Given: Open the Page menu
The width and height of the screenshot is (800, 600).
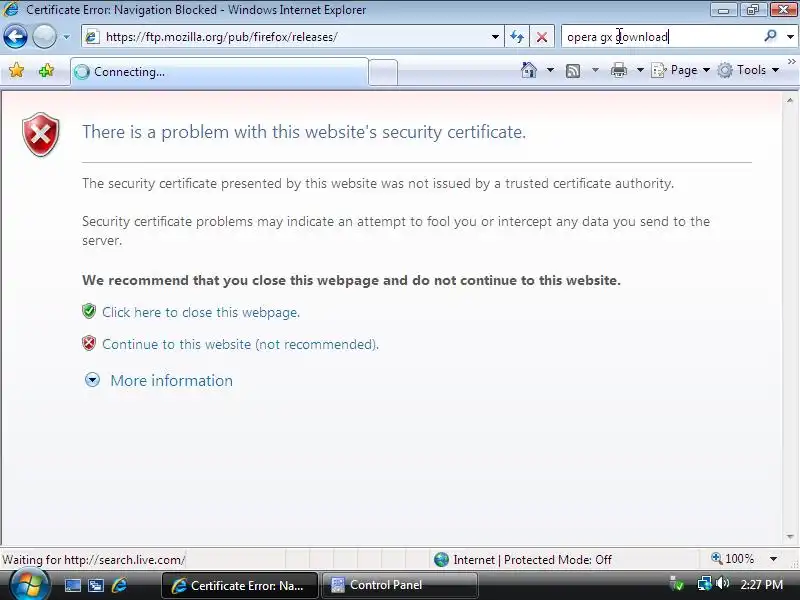Looking at the screenshot, I should click(681, 70).
